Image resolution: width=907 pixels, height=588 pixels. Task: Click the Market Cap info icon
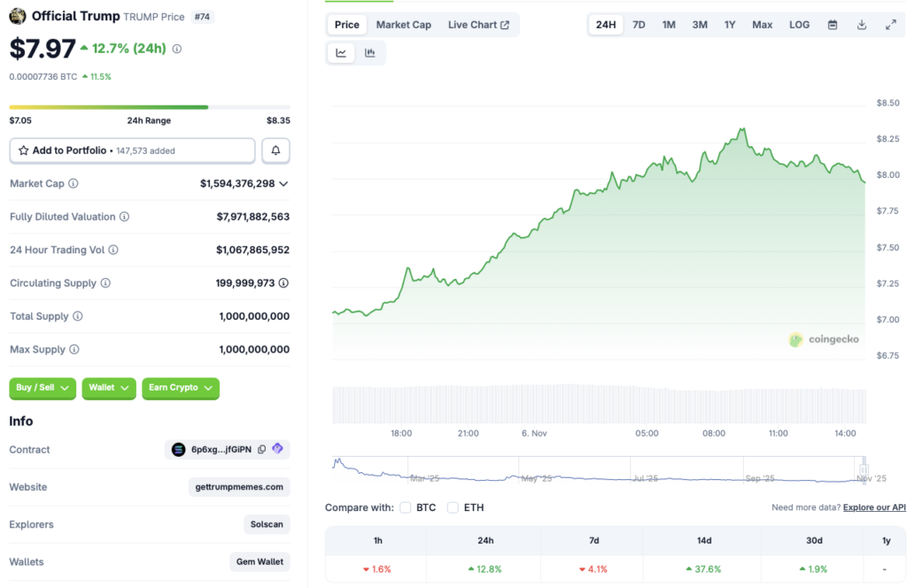click(74, 183)
